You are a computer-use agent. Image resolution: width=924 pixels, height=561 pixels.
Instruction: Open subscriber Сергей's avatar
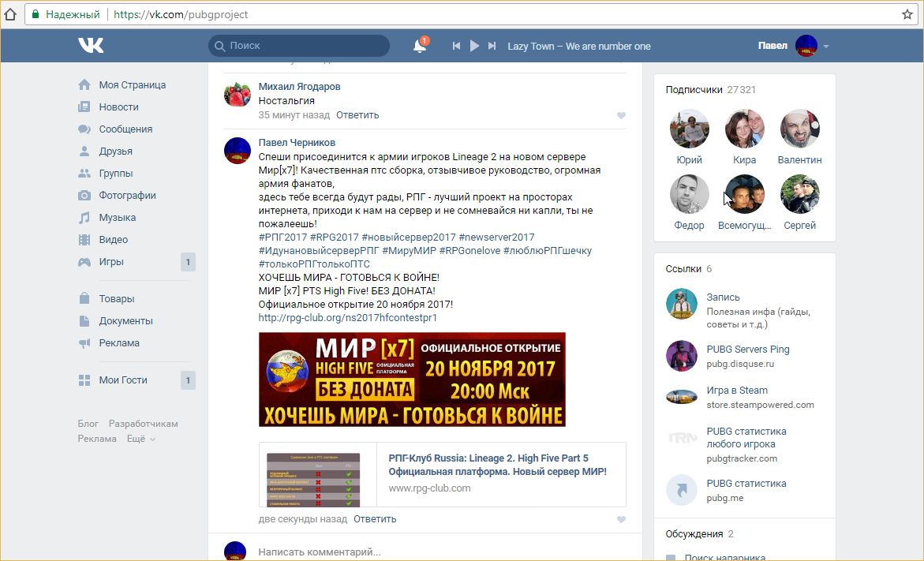pyautogui.click(x=799, y=194)
